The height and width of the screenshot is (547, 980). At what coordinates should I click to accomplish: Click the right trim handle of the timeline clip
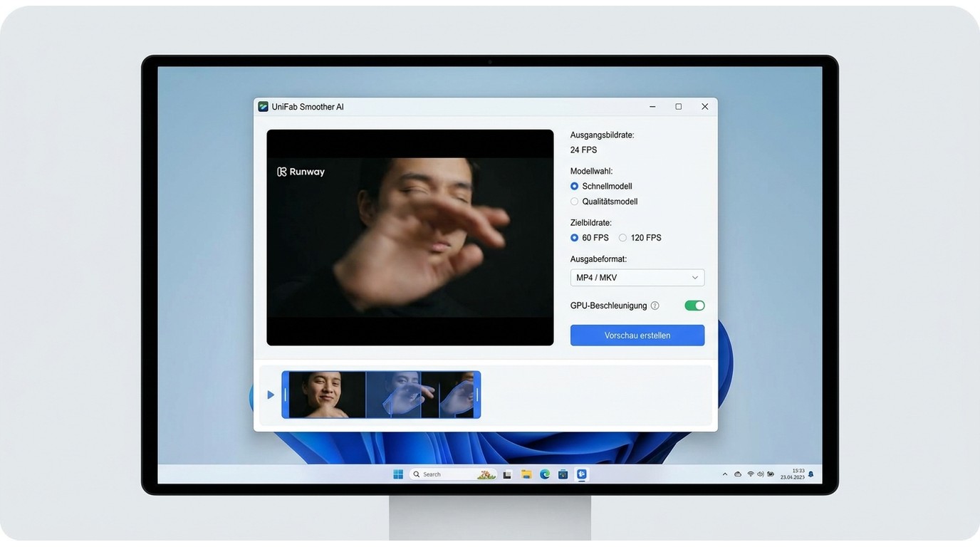(x=477, y=395)
